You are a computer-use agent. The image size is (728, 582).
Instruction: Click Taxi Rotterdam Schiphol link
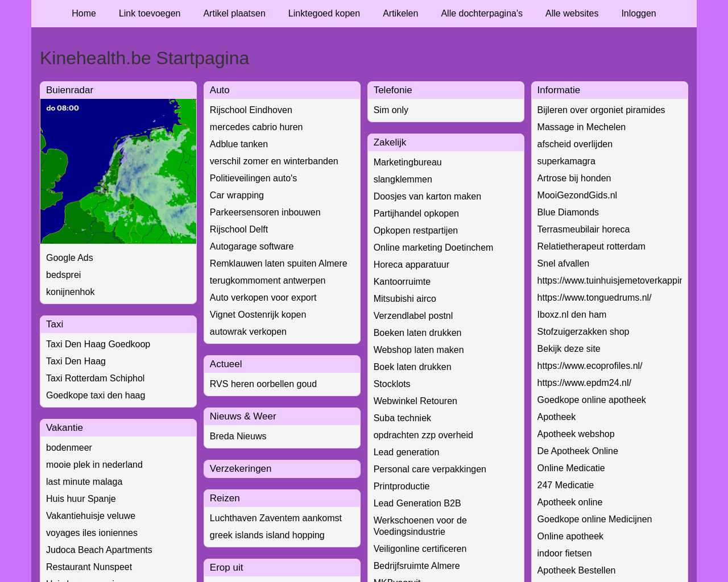pos(95,379)
